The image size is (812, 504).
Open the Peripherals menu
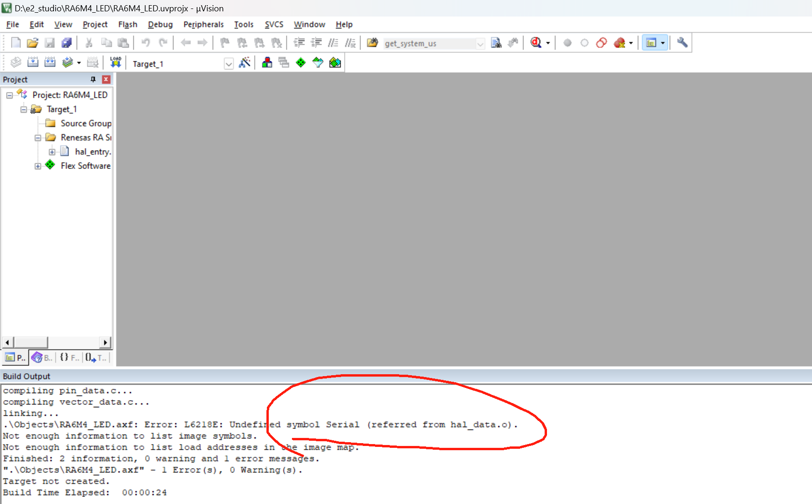click(204, 25)
